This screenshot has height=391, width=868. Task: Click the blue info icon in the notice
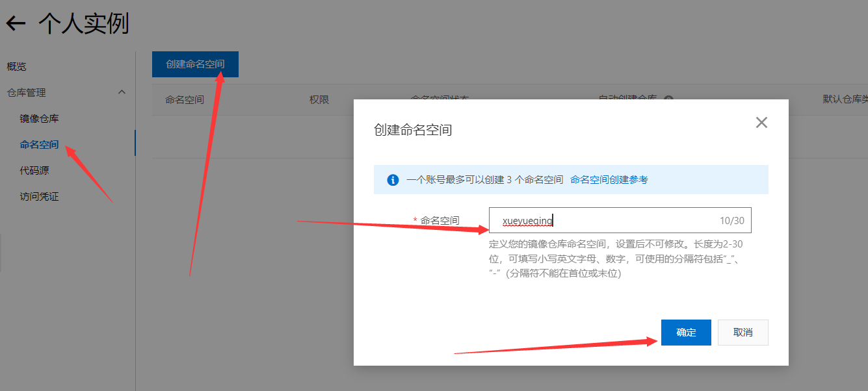pos(393,180)
